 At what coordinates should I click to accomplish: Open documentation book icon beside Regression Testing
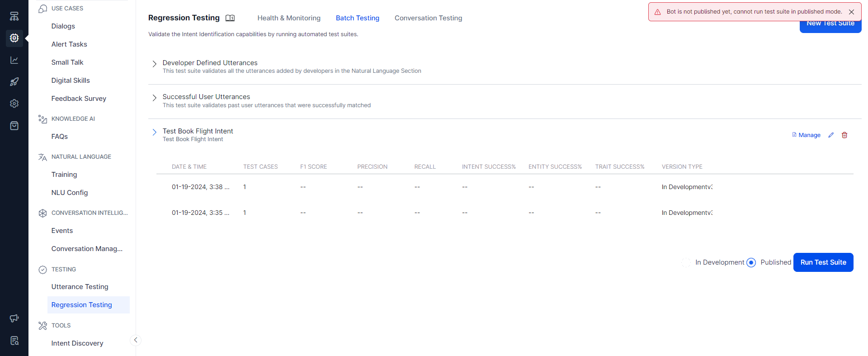coord(230,18)
